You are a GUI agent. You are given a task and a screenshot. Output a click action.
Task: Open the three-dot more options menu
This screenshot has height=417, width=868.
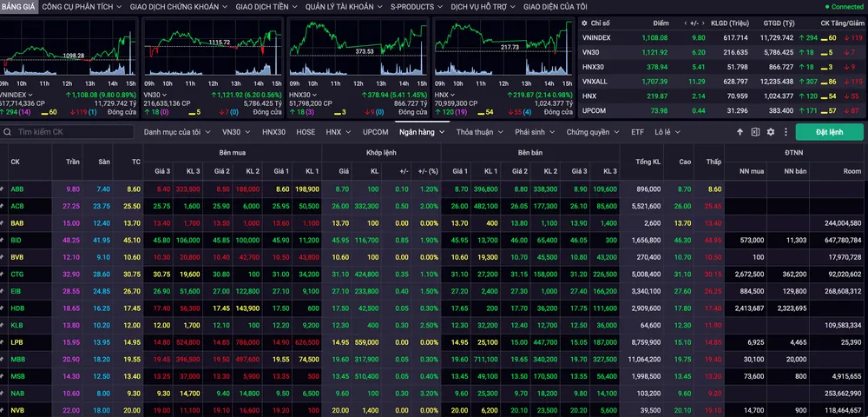pyautogui.click(x=784, y=132)
